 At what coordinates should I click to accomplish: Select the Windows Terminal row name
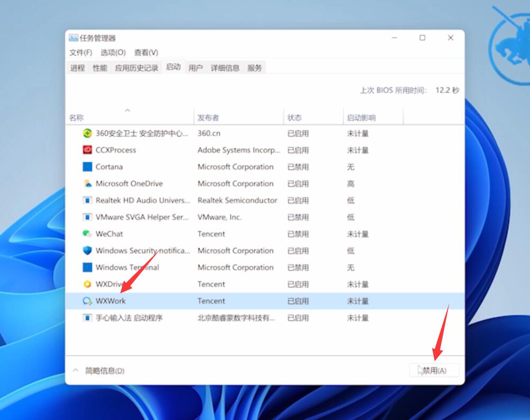click(128, 267)
